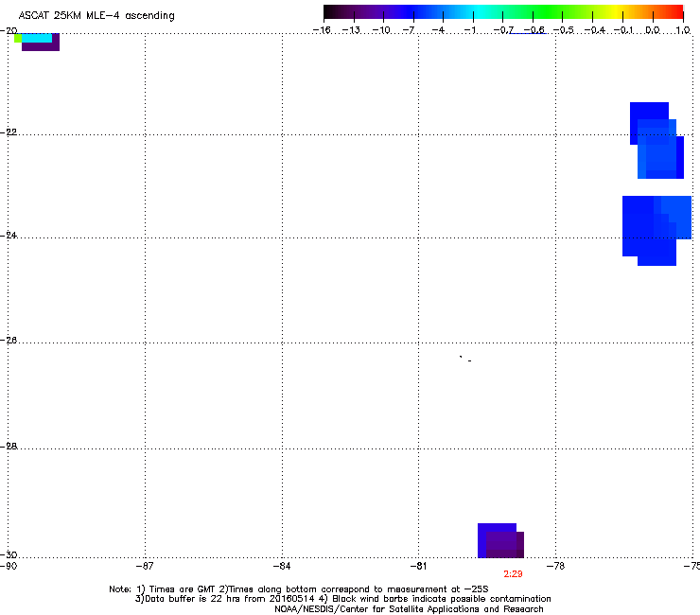Click the longitude axis label '-87'

(145, 566)
